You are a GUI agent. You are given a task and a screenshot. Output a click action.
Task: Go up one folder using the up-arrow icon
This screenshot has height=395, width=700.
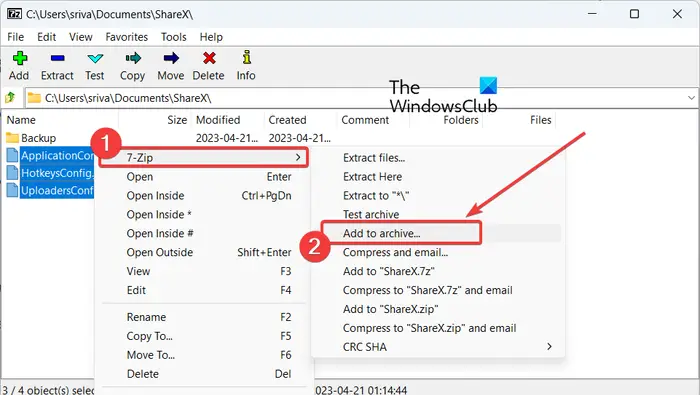(10, 97)
